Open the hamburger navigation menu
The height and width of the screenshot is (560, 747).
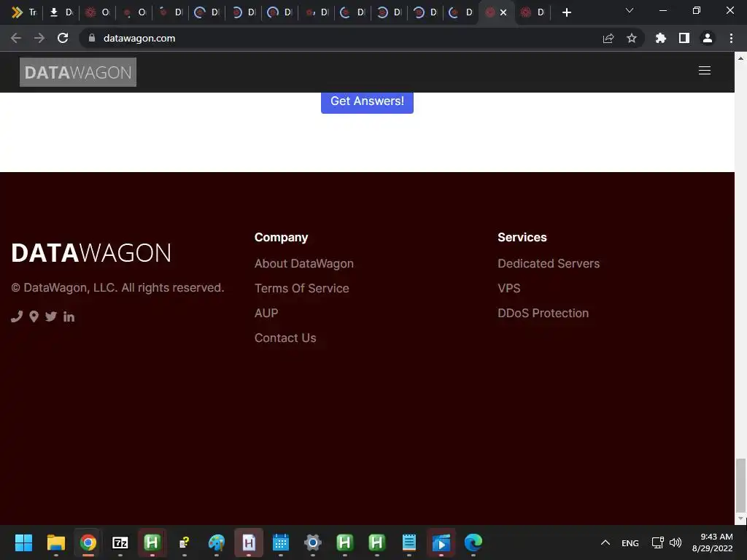(704, 71)
